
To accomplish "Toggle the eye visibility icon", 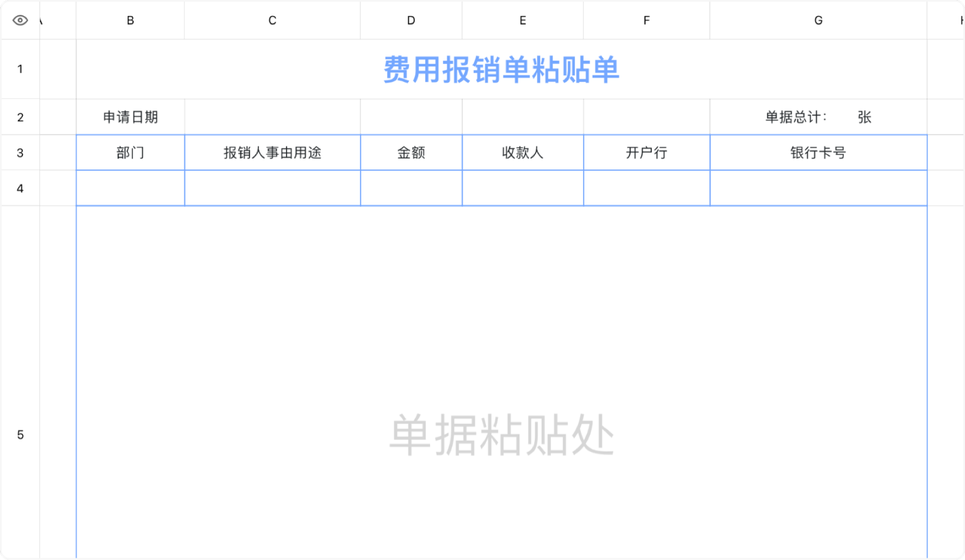I will tap(20, 21).
